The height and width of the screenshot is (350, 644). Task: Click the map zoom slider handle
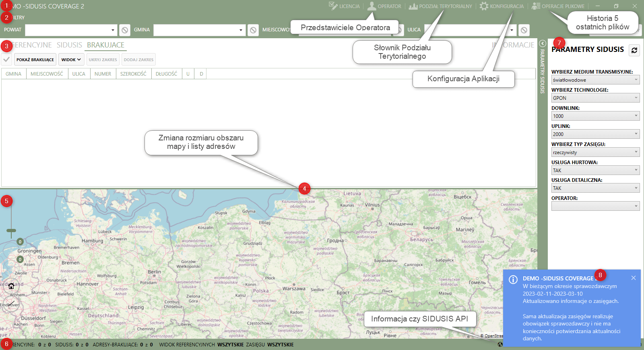[x=11, y=231]
